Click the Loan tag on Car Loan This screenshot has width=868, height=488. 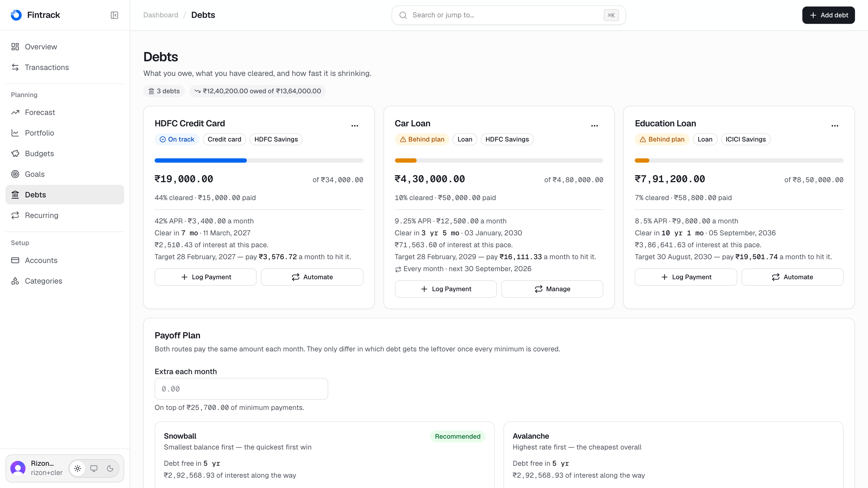pos(465,139)
